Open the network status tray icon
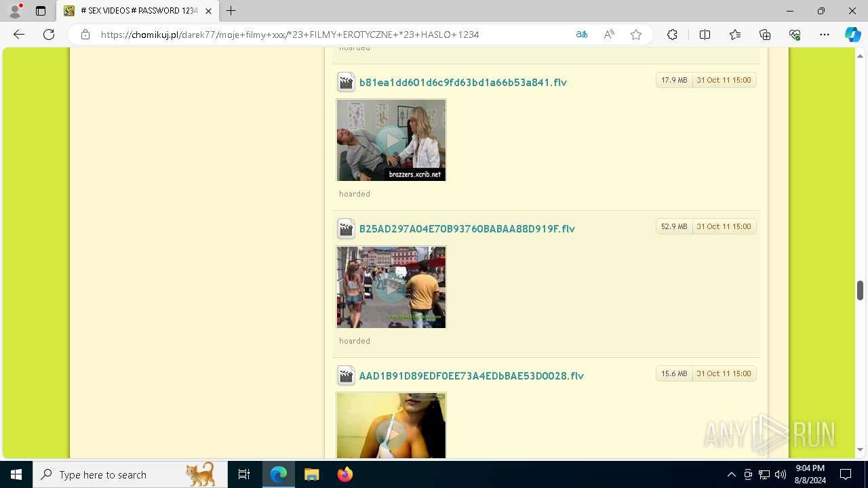868x488 pixels. pyautogui.click(x=764, y=474)
